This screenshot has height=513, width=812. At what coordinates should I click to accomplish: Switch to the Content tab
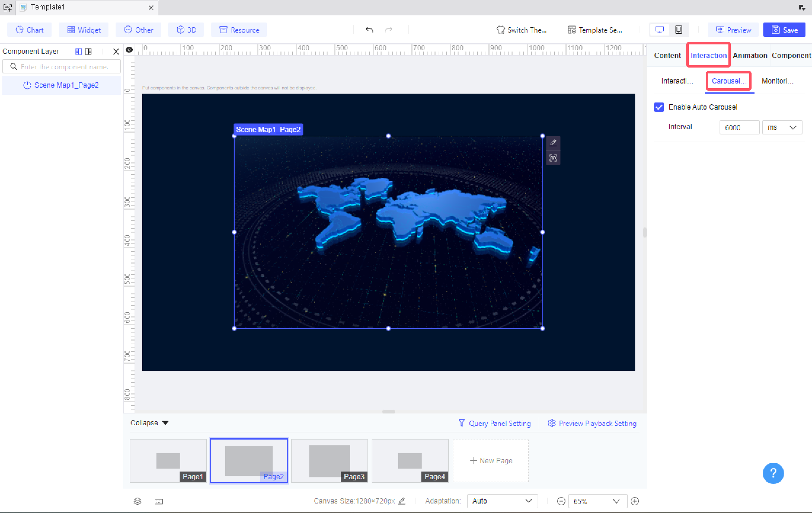click(667, 55)
